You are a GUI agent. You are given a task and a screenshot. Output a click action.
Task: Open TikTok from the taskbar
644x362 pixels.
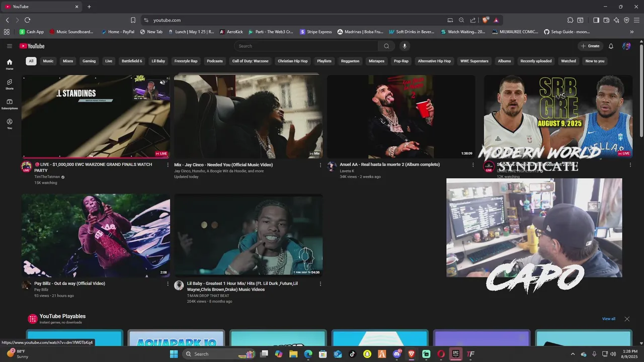click(352, 354)
